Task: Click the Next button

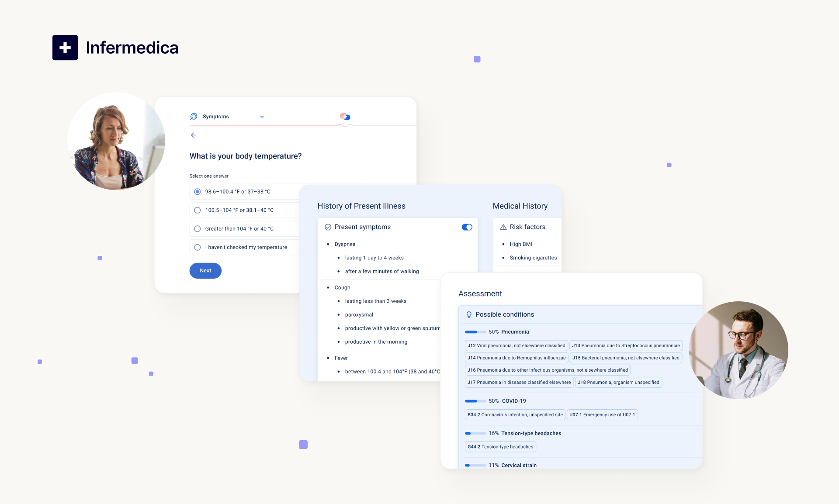Action: pos(205,271)
